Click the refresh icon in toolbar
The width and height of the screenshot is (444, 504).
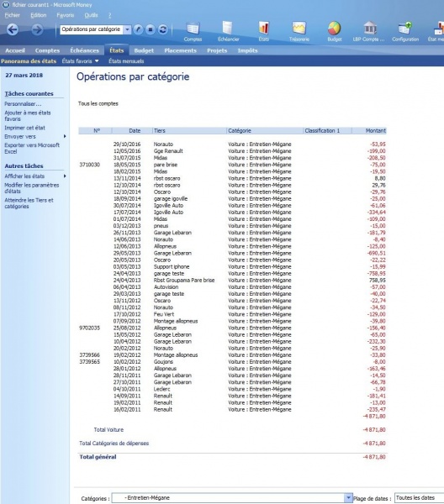coord(163,29)
